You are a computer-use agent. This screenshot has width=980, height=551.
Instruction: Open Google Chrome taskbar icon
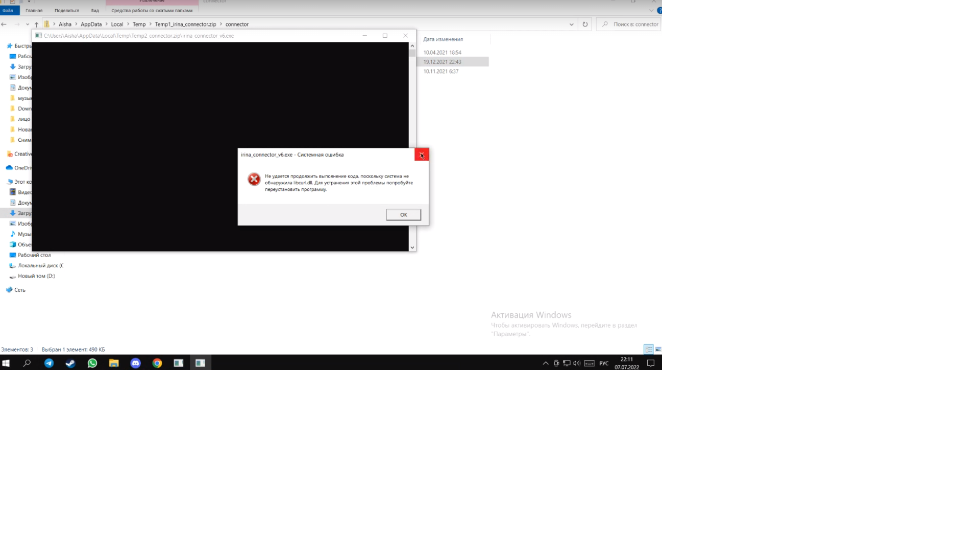[x=157, y=363]
